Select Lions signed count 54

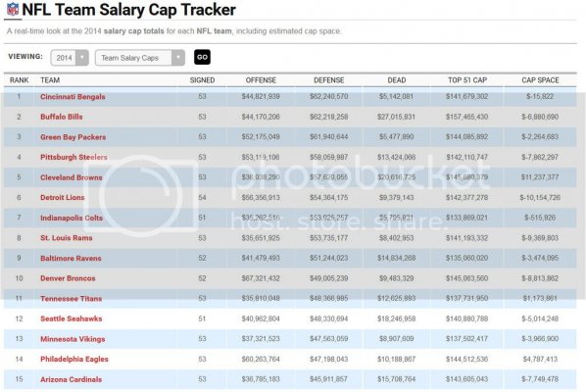[x=202, y=197]
